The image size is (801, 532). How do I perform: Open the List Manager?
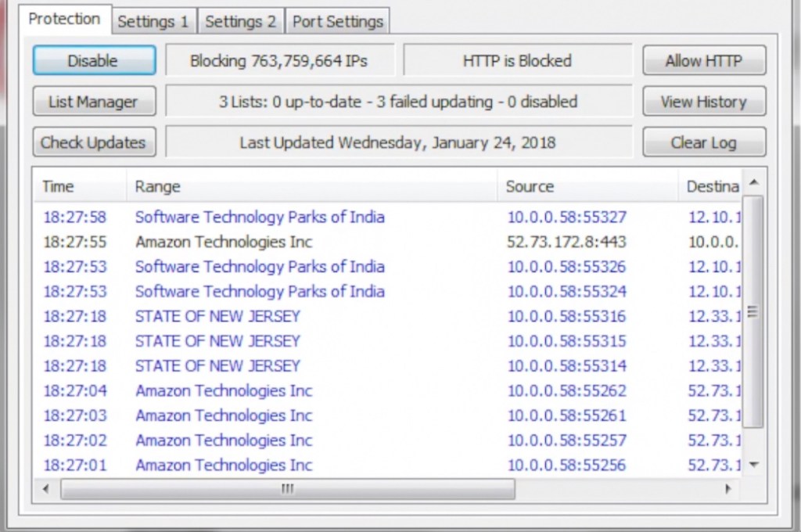click(x=94, y=102)
